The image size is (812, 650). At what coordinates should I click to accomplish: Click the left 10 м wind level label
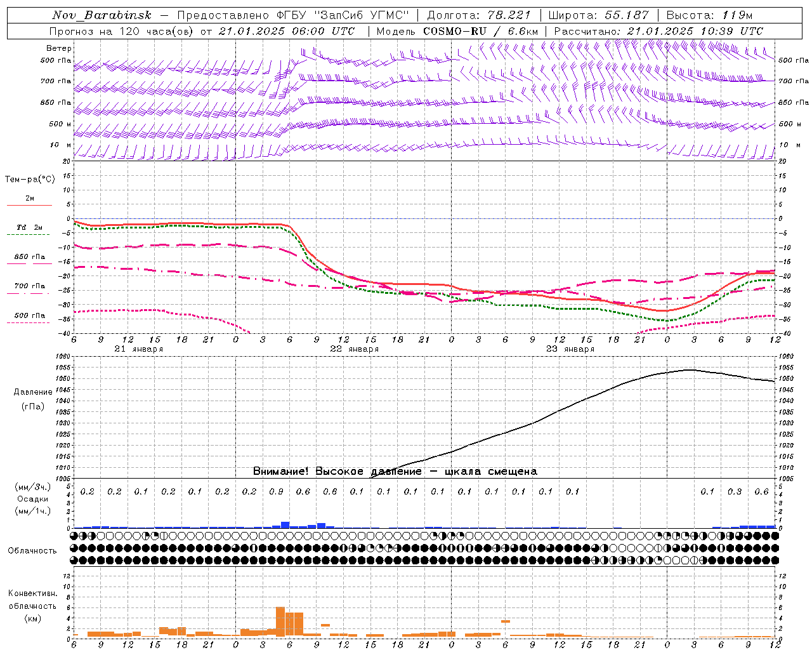click(61, 145)
